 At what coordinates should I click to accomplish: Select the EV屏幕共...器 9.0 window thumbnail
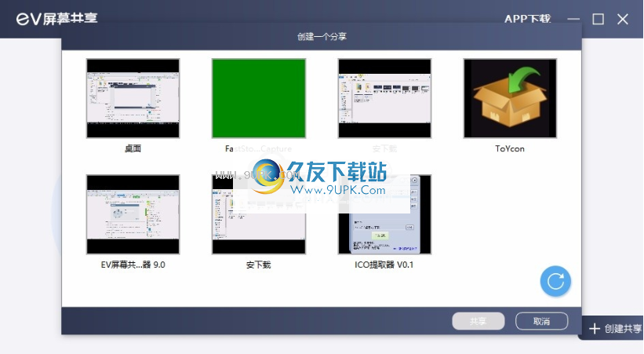click(133, 214)
